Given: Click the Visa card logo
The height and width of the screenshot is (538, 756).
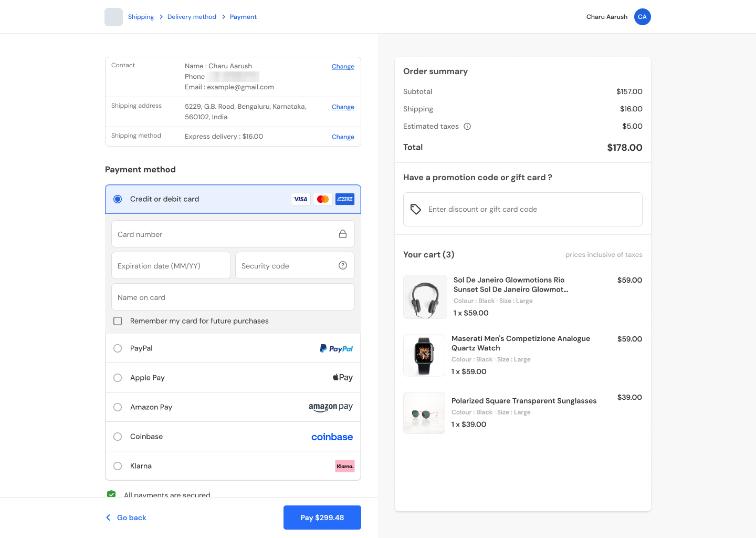Looking at the screenshot, I should click(301, 199).
